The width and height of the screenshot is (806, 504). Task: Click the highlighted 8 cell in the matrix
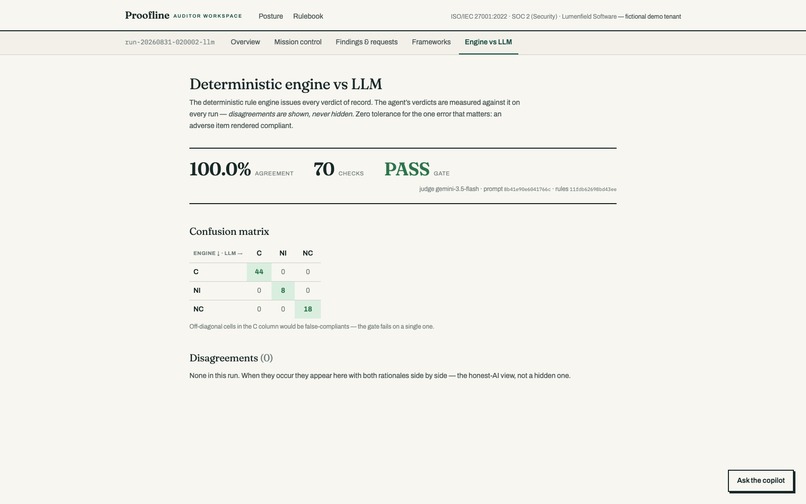(283, 291)
